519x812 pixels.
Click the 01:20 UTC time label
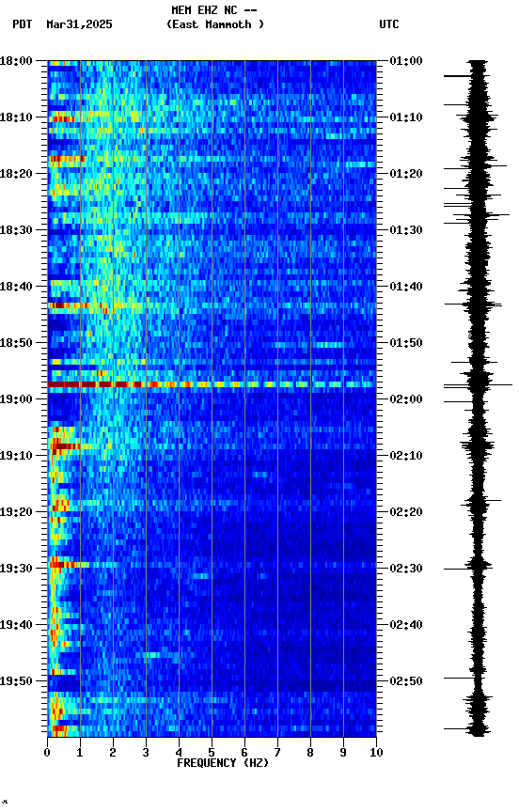tap(406, 174)
